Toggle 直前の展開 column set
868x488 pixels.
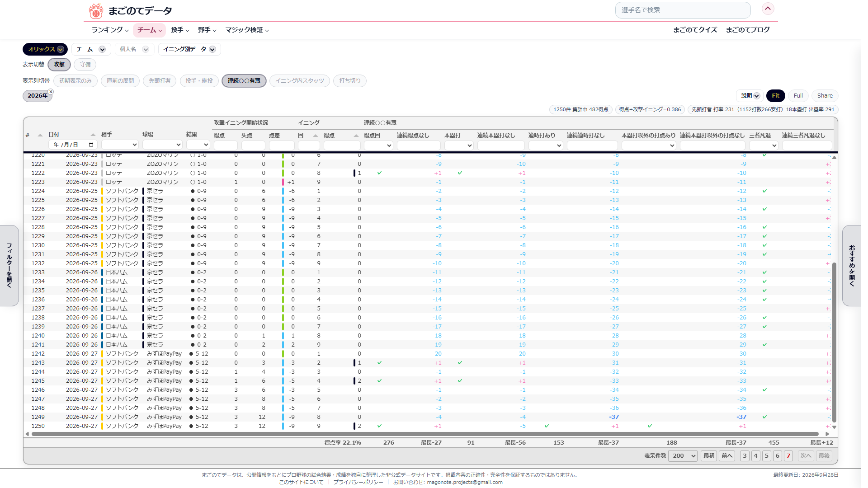(x=120, y=81)
